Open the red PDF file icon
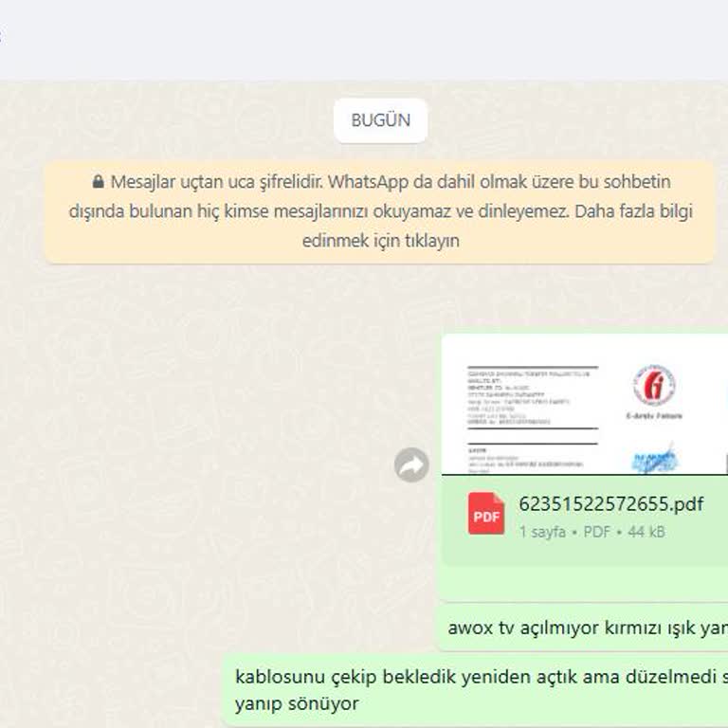728x728 pixels. [x=486, y=514]
